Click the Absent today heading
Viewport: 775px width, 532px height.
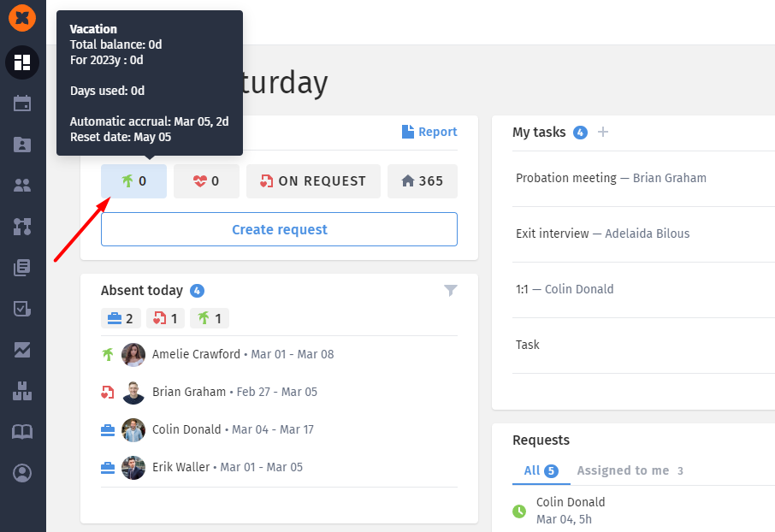(142, 290)
